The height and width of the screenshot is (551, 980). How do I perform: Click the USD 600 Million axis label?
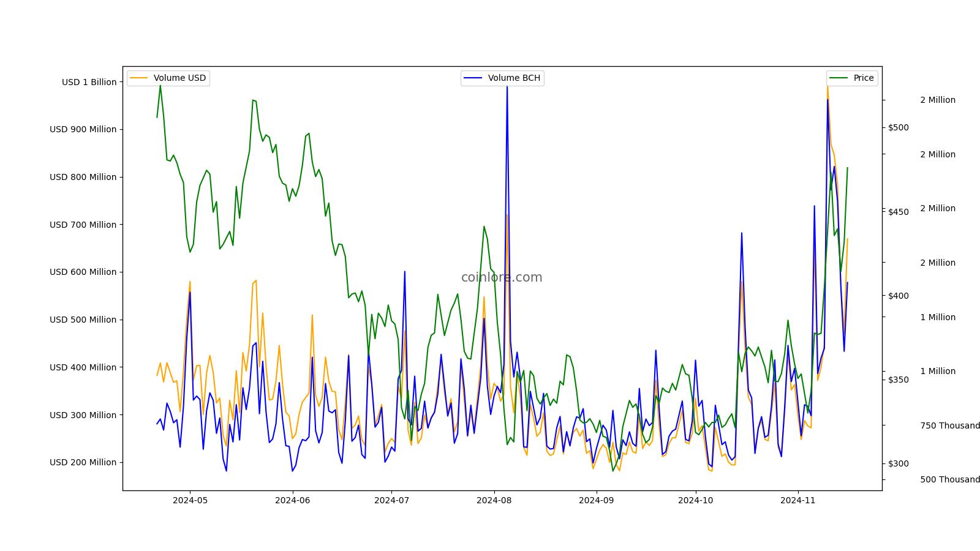(83, 272)
